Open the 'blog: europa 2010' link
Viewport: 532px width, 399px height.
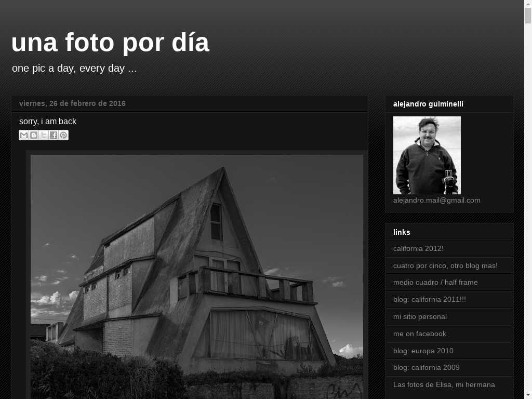(x=423, y=351)
